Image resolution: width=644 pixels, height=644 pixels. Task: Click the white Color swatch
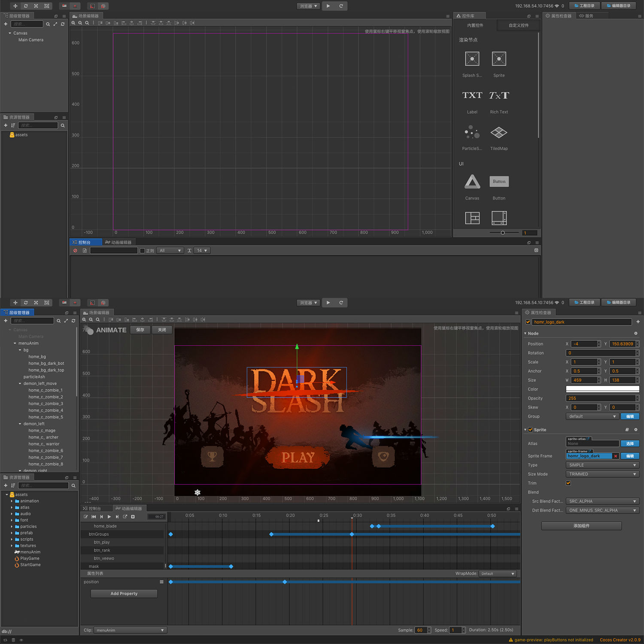pos(602,389)
